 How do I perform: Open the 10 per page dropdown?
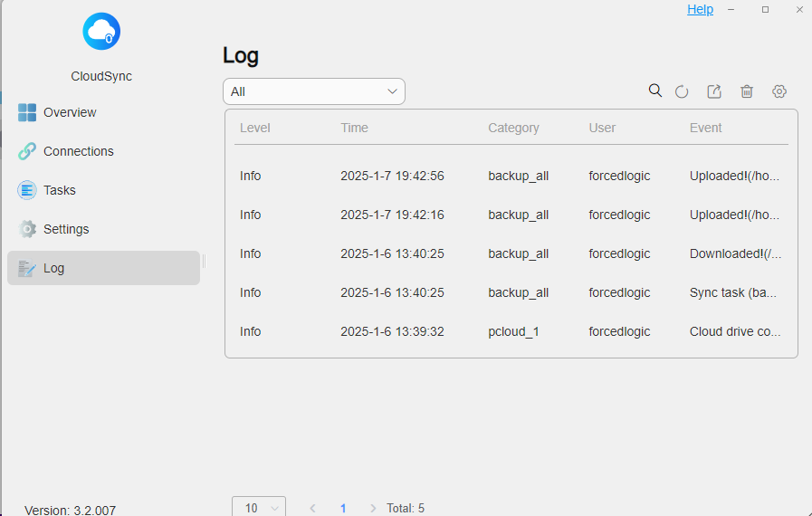258,507
